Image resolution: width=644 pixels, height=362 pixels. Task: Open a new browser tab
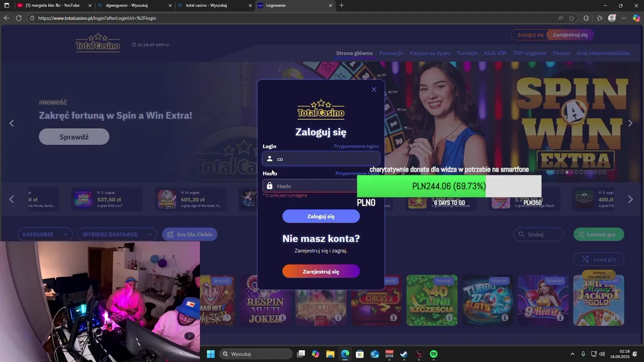(342, 6)
